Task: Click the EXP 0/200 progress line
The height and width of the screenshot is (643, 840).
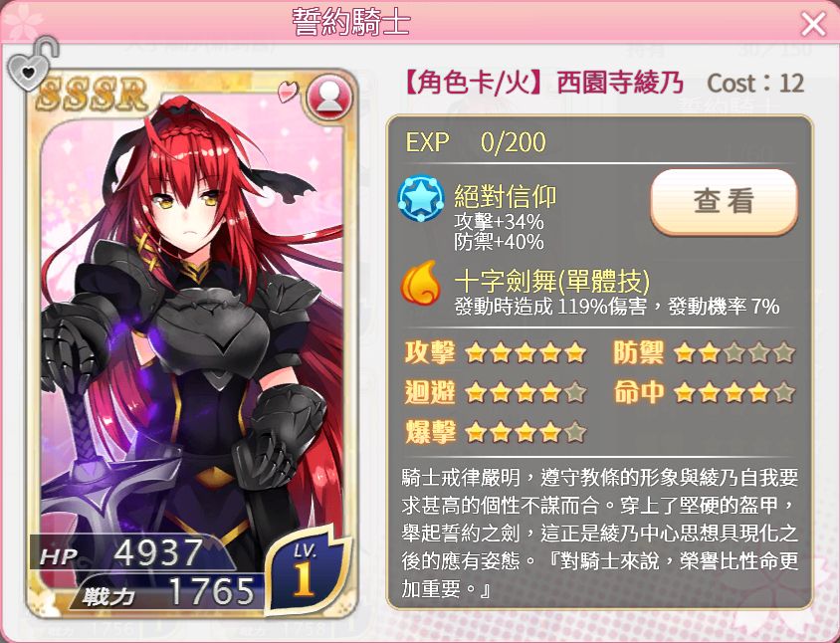Action: [476, 142]
